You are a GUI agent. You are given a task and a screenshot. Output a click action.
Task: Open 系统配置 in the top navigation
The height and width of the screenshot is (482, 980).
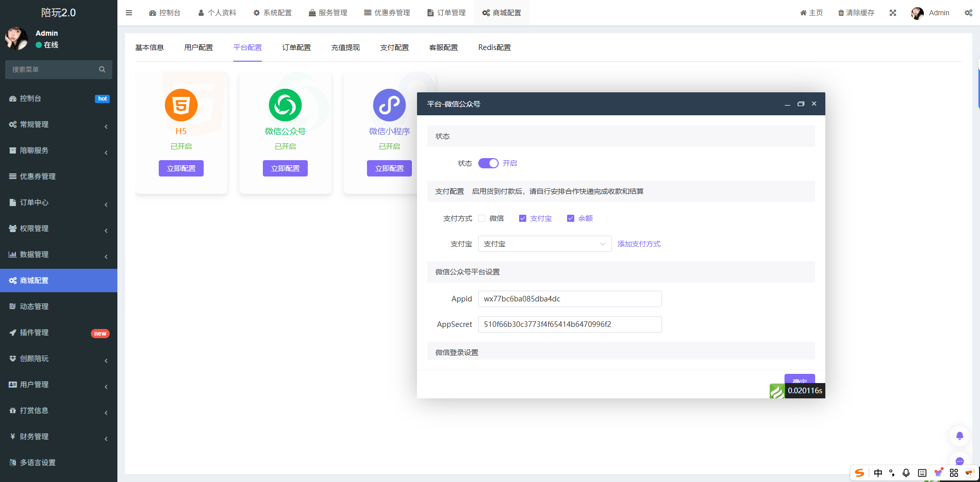click(273, 13)
